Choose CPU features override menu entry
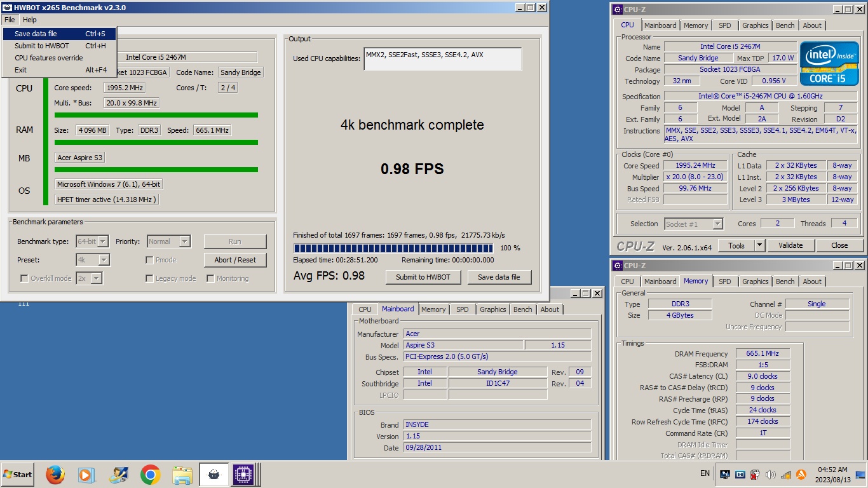 [59, 58]
